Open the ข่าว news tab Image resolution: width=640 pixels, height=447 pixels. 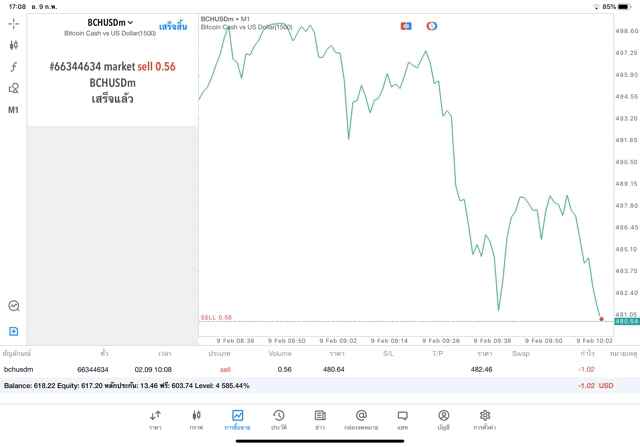coord(320,420)
